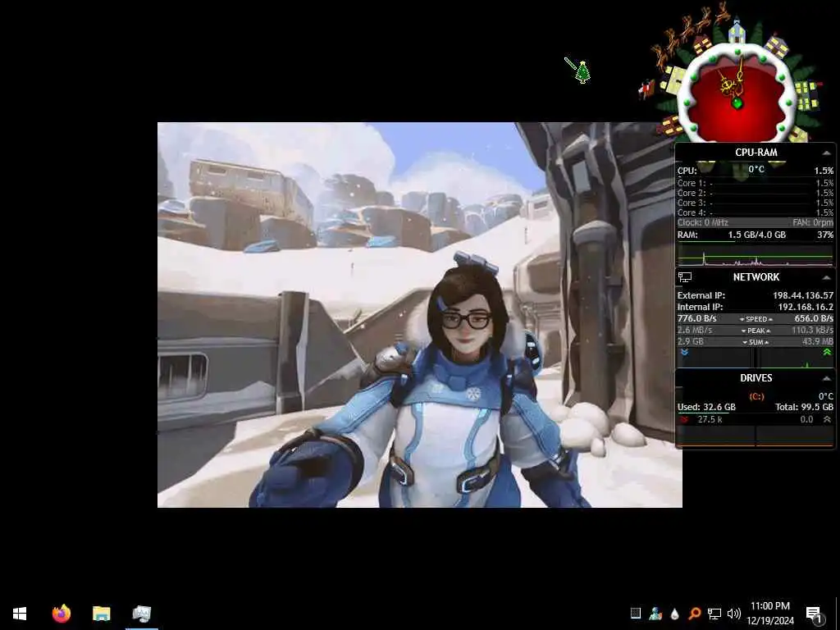The image size is (840, 630).
Task: Click the Core 3 usage row
Action: (x=755, y=203)
